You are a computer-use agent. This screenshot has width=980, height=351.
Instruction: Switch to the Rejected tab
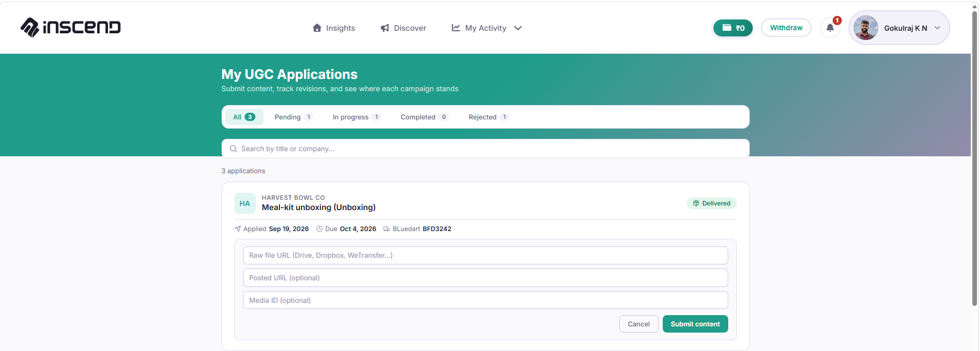pos(488,117)
